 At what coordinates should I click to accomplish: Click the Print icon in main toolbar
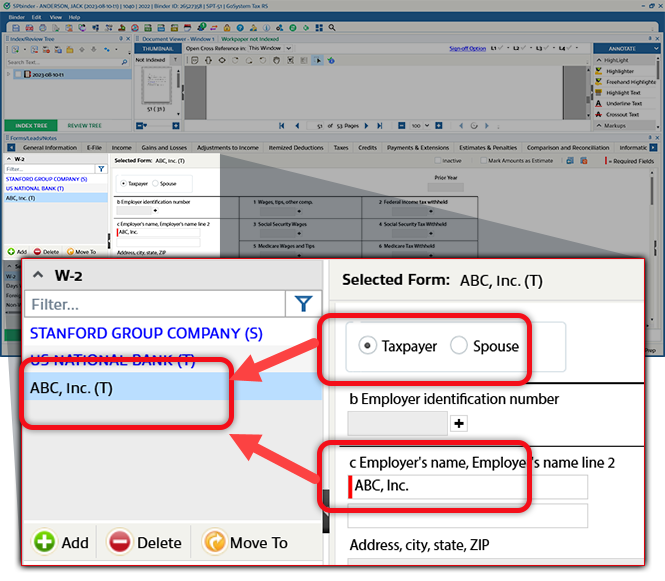coord(43,28)
